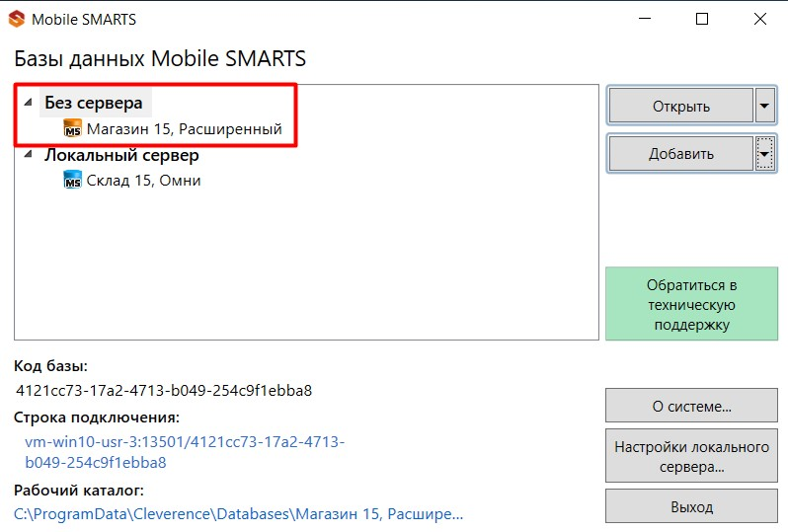Click the database code 4121cc73 value
Screen dimensions: 788x532
[164, 390]
